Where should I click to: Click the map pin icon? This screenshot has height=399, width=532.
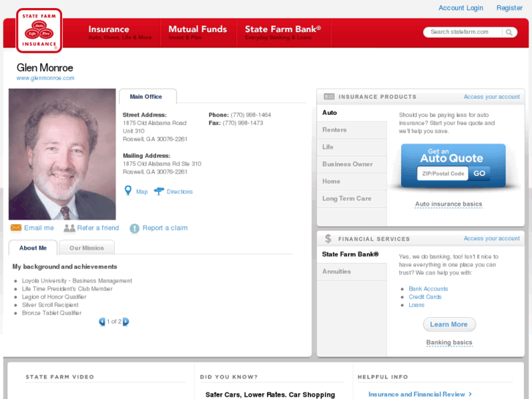128,190
